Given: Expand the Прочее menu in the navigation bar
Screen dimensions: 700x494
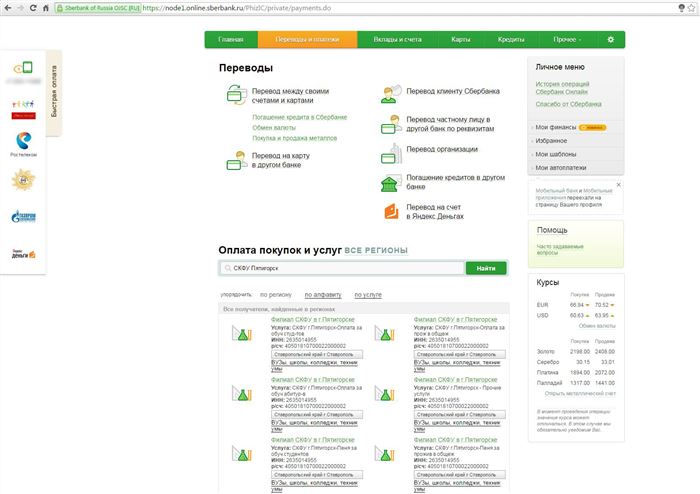Looking at the screenshot, I should point(567,40).
